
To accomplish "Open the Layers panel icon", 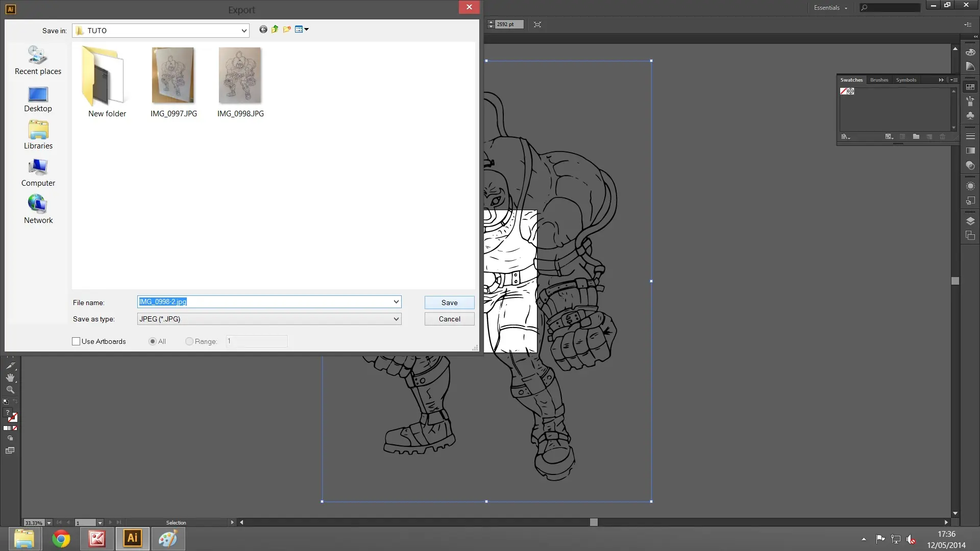I will [x=970, y=221].
